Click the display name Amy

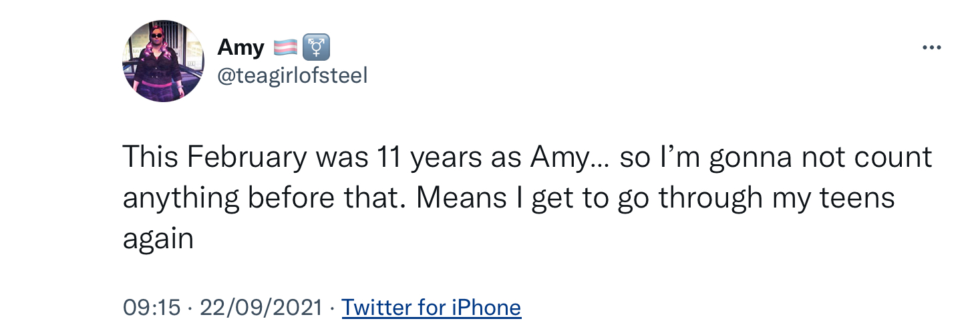pyautogui.click(x=240, y=49)
